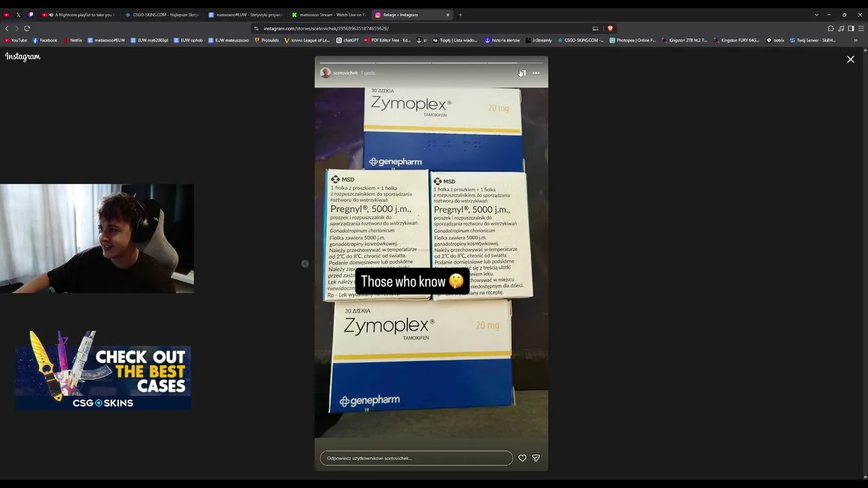
Task: Toggle the browser sidebar panel
Action: click(851, 28)
